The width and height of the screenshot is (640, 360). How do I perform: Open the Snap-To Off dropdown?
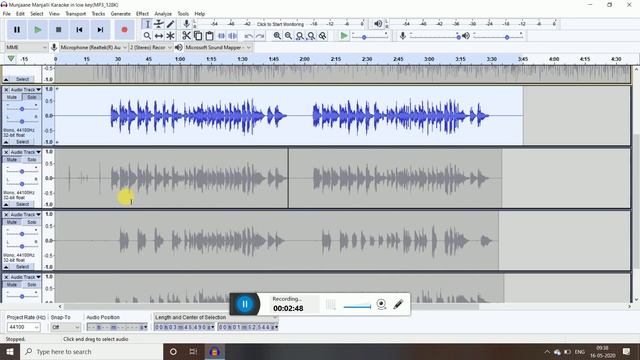click(65, 327)
